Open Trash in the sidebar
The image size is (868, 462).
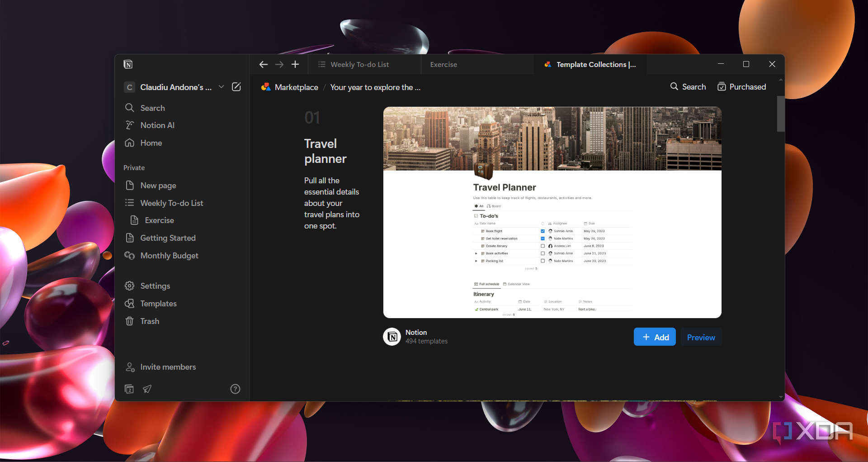click(x=182, y=321)
